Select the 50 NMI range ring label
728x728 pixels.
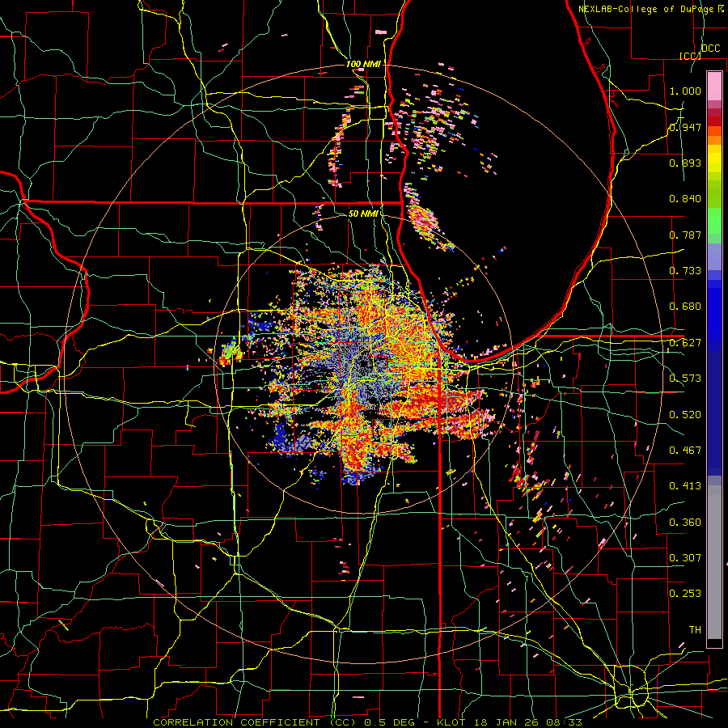[x=363, y=214]
